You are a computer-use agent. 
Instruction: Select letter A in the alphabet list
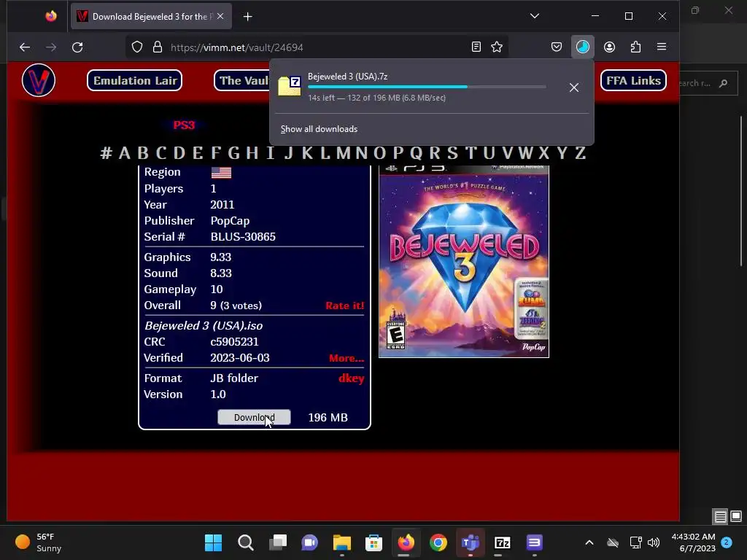pyautogui.click(x=124, y=153)
